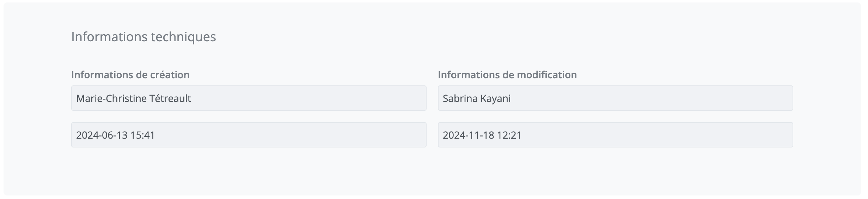The width and height of the screenshot is (868, 199).
Task: Focus the creation timestamp field
Action: click(249, 135)
